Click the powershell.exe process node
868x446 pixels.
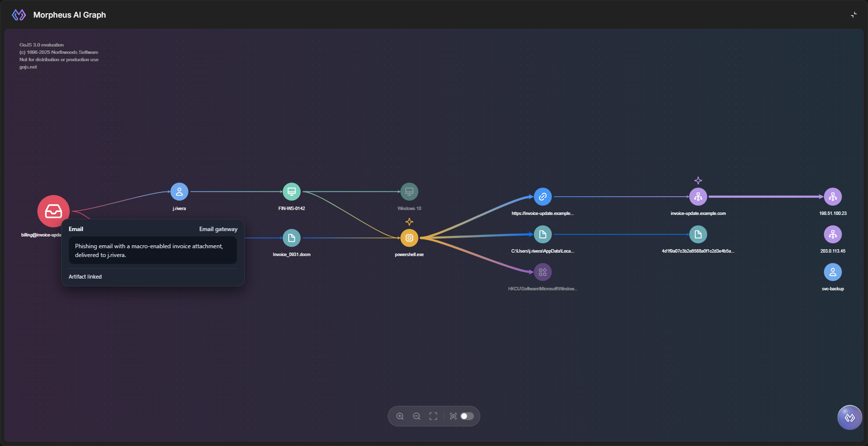coord(410,238)
